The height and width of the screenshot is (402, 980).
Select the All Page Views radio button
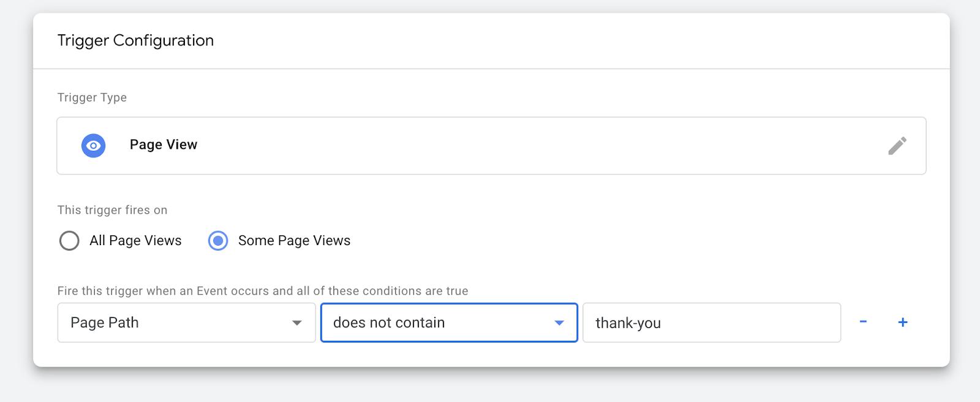[69, 241]
